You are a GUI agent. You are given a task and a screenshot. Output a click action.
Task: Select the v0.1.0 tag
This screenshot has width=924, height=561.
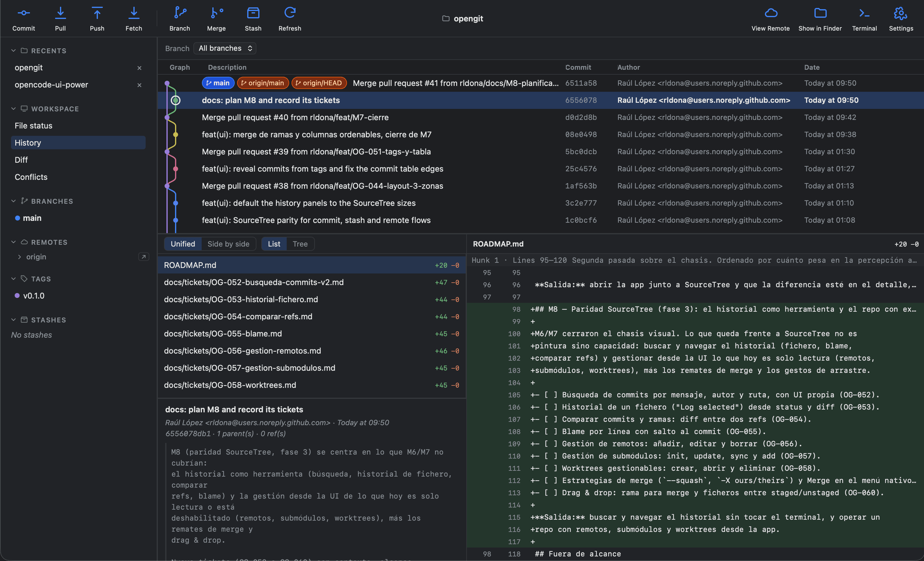[x=34, y=295]
